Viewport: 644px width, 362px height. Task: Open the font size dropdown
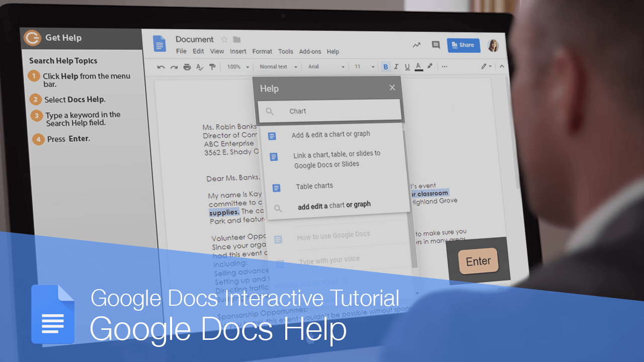click(x=364, y=66)
